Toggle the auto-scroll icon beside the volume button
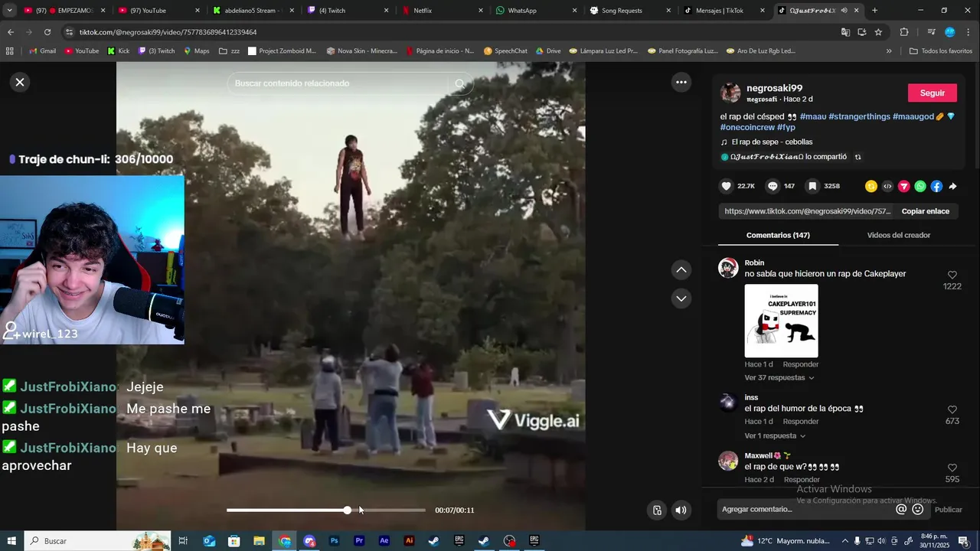Screen dimensions: 980x551 657,510
